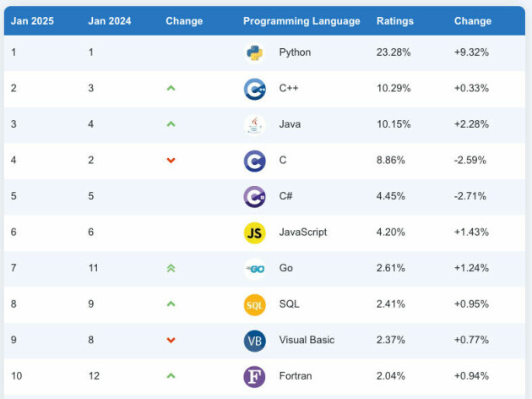This screenshot has width=532, height=399.
Task: Select the C++ language name
Action: (289, 88)
